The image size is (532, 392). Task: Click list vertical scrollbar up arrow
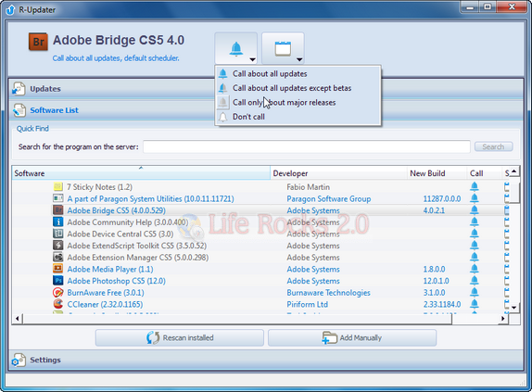[x=514, y=171]
